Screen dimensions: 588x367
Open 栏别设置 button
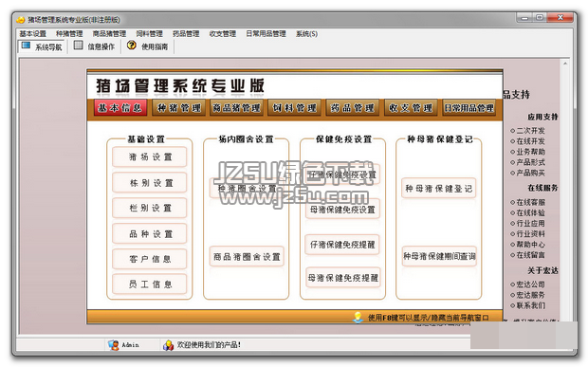click(150, 208)
